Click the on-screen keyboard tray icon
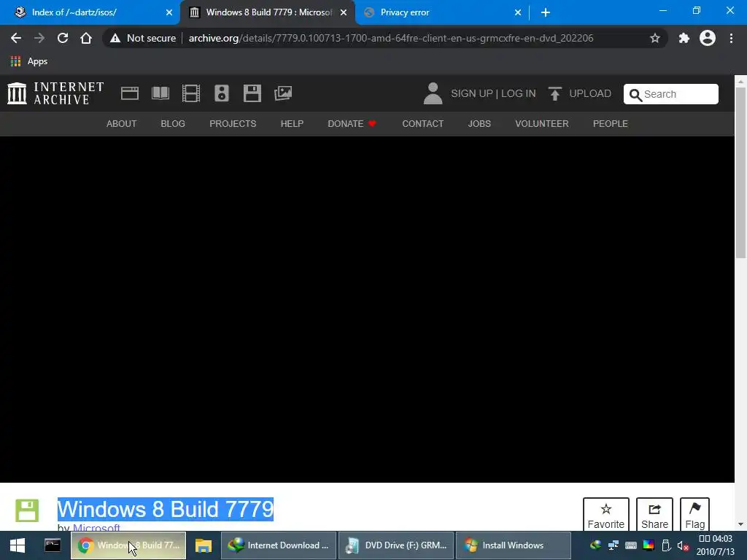747x560 pixels. pos(631,545)
